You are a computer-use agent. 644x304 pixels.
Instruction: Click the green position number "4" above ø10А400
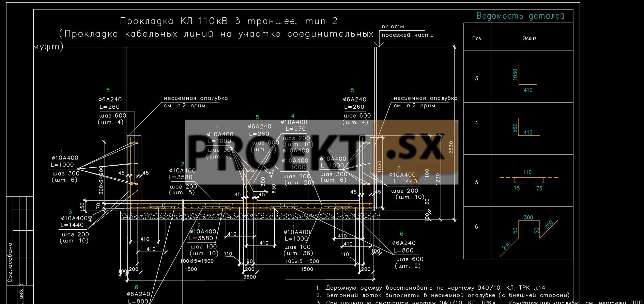293,116
